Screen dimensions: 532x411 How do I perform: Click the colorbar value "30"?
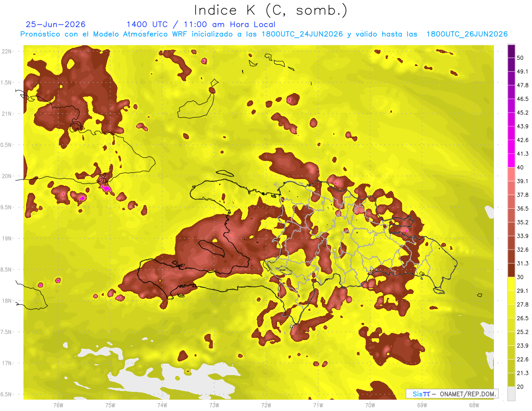click(520, 277)
